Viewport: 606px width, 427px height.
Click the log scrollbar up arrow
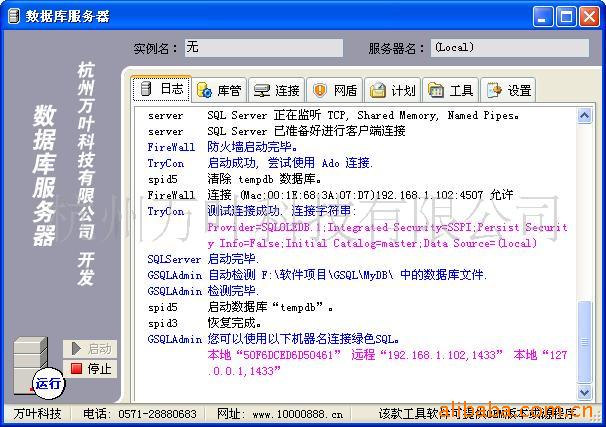click(584, 116)
